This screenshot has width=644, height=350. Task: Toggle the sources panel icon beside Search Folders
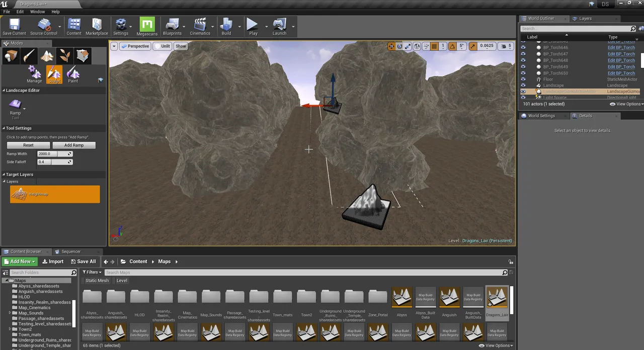coord(5,272)
